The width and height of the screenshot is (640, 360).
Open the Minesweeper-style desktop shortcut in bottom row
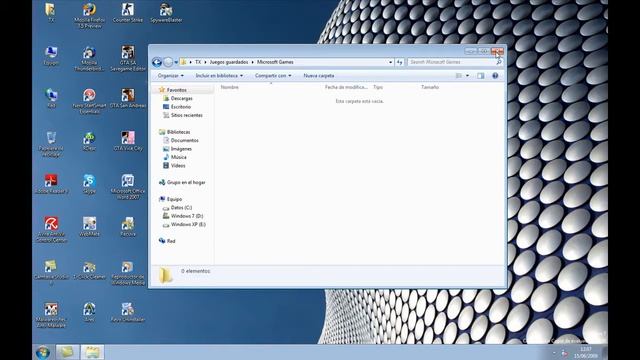[x=51, y=316]
